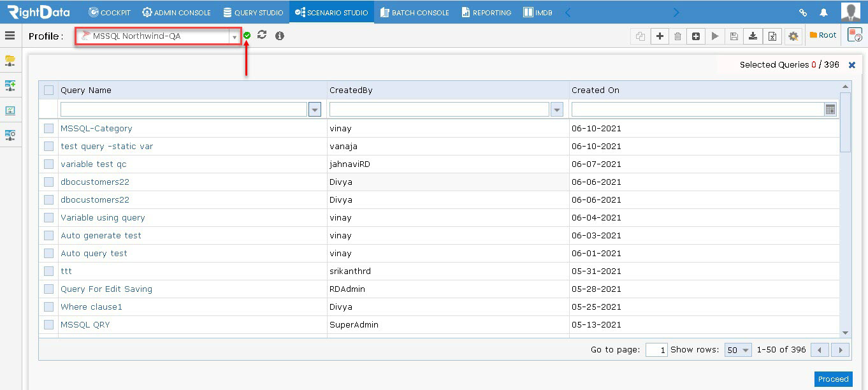Open the hamburger menu icon
868x390 pixels.
pos(10,36)
